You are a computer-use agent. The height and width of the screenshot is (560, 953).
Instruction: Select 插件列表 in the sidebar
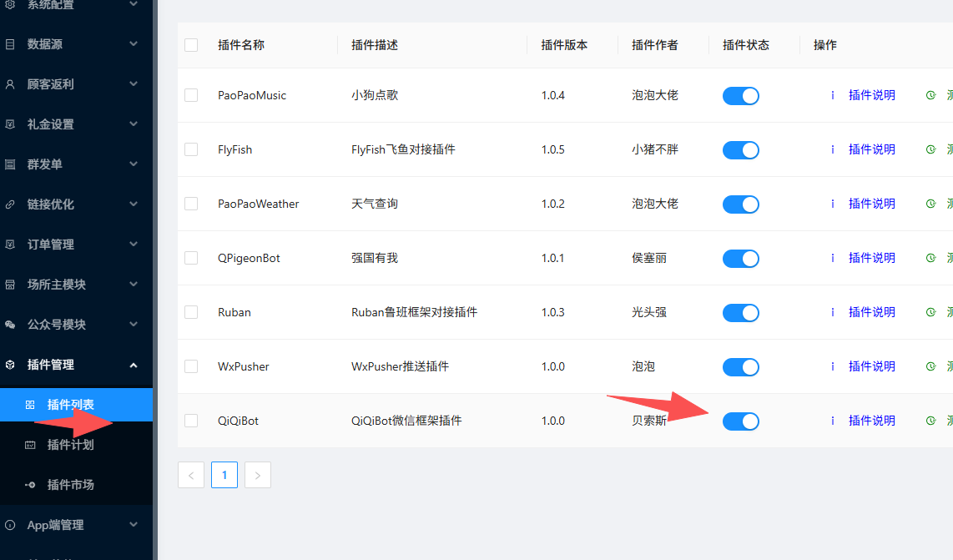click(70, 405)
